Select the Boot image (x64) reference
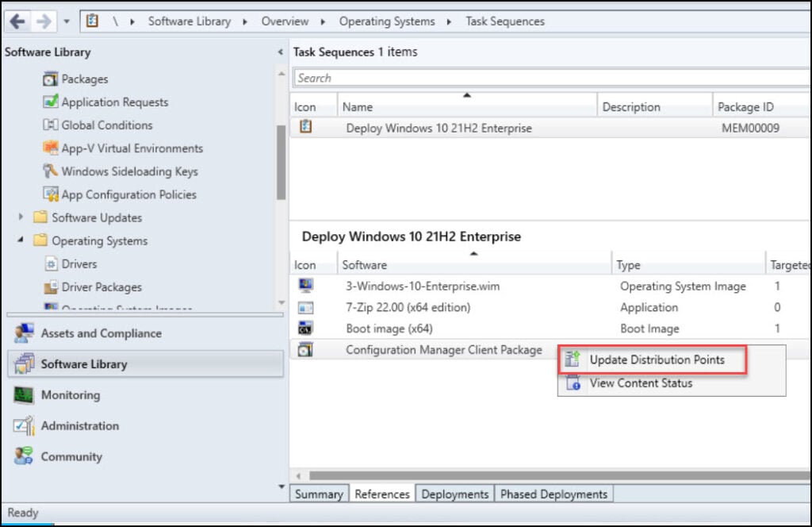 coord(550,329)
